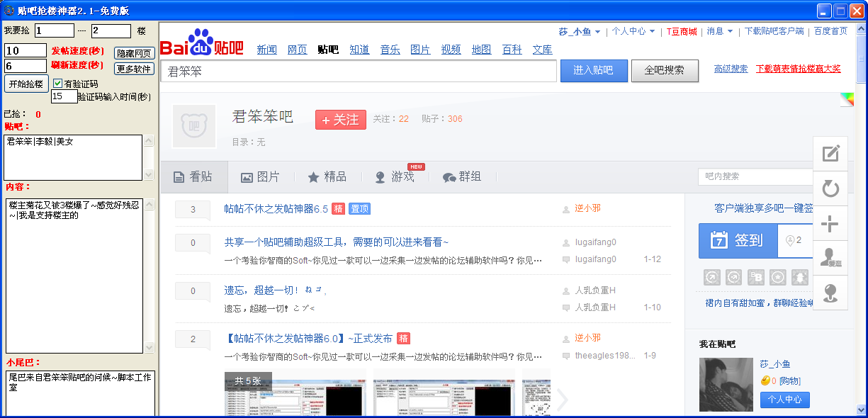Screen dimensions: 868x418
Task: Click the grey BB badge icon
Action: coord(756,277)
